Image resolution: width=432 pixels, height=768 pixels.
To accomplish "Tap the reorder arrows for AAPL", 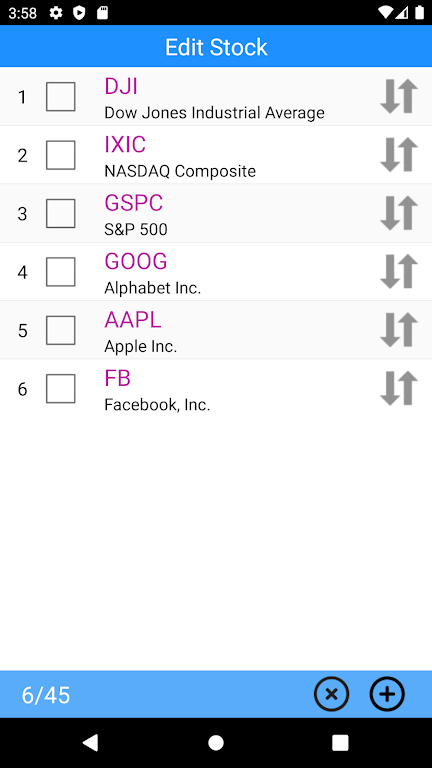I will [x=399, y=330].
